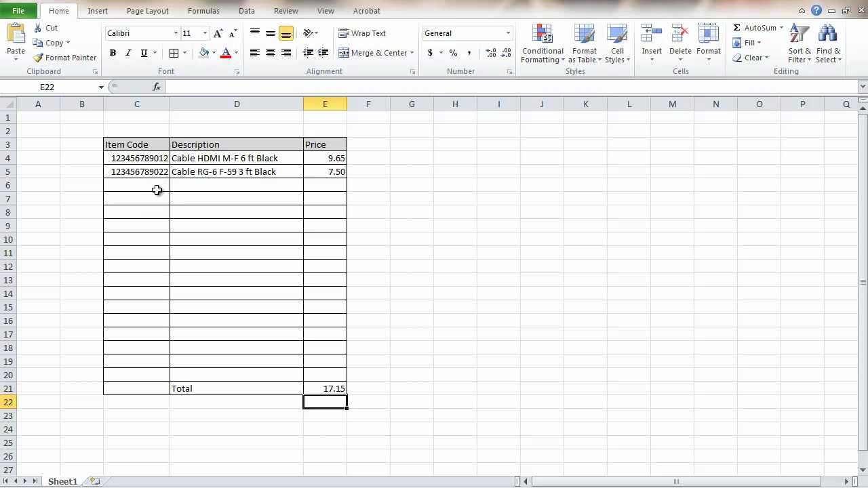The width and height of the screenshot is (868, 488).
Task: Switch to the Data tab
Action: (247, 11)
